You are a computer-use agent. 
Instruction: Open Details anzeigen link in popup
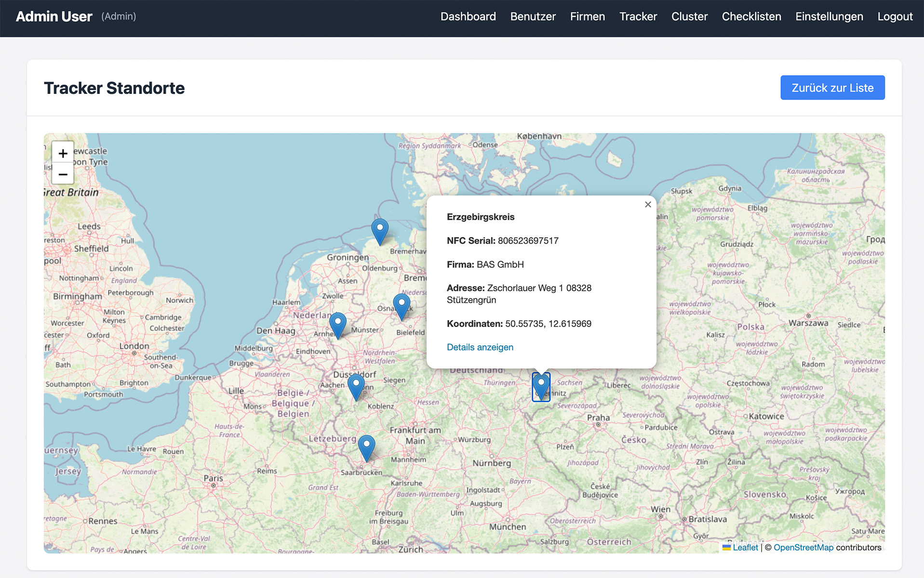coord(480,347)
